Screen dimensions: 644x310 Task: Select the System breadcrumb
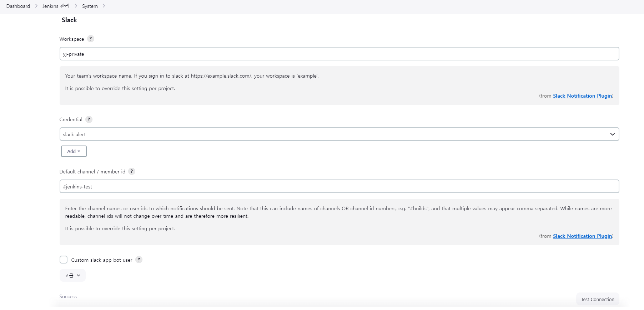(x=90, y=6)
